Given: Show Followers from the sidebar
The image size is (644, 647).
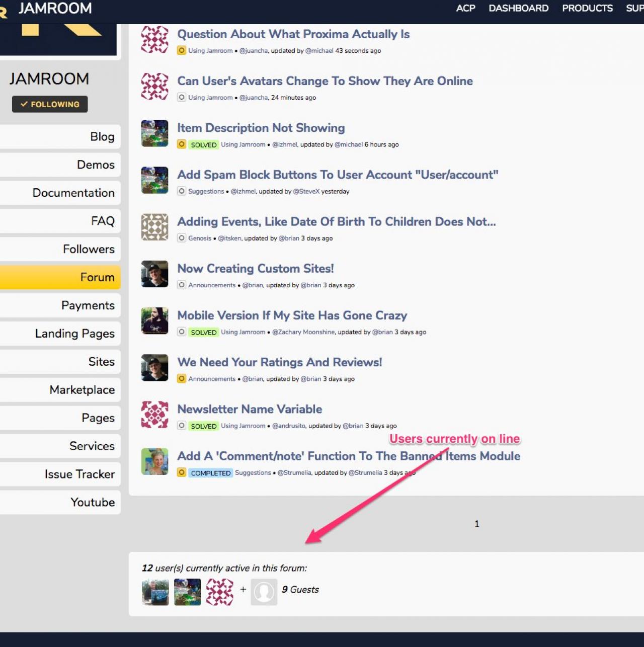Looking at the screenshot, I should point(60,250).
